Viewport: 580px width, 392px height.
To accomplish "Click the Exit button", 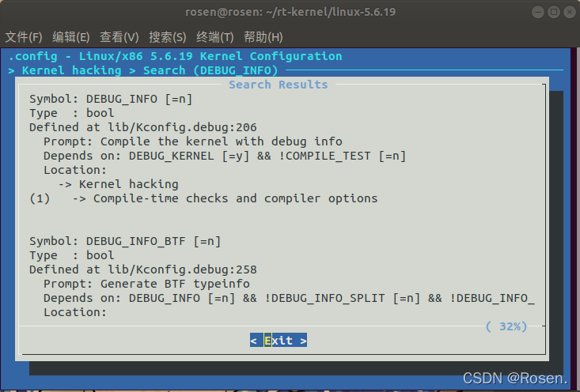I will pos(279,341).
